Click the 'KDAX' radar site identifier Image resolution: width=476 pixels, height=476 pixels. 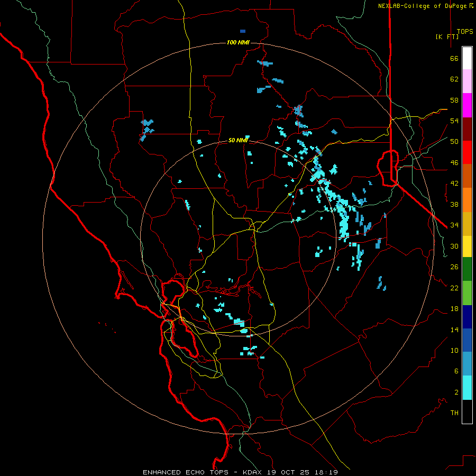click(253, 472)
